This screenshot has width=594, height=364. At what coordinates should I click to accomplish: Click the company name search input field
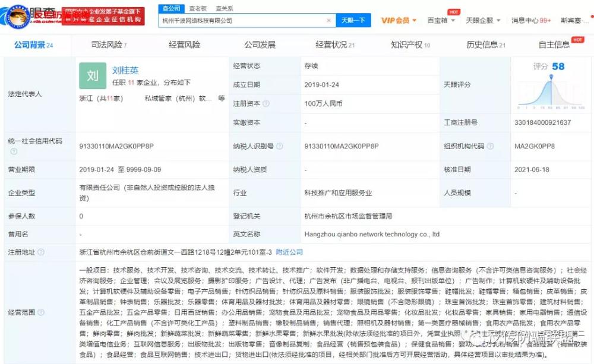(x=242, y=20)
